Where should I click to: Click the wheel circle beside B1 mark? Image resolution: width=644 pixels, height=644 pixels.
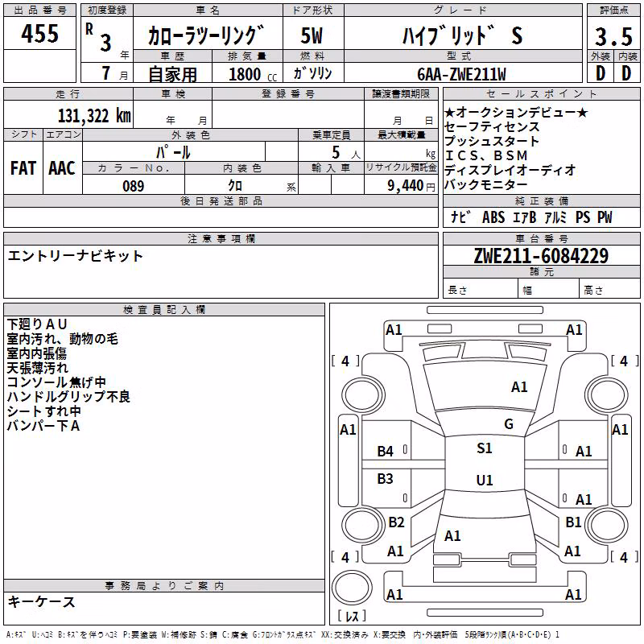[607, 525]
